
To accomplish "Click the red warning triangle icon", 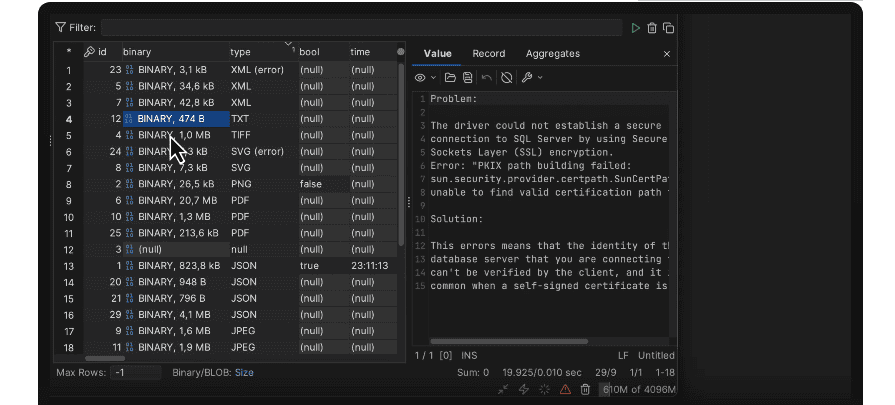I will tap(565, 389).
